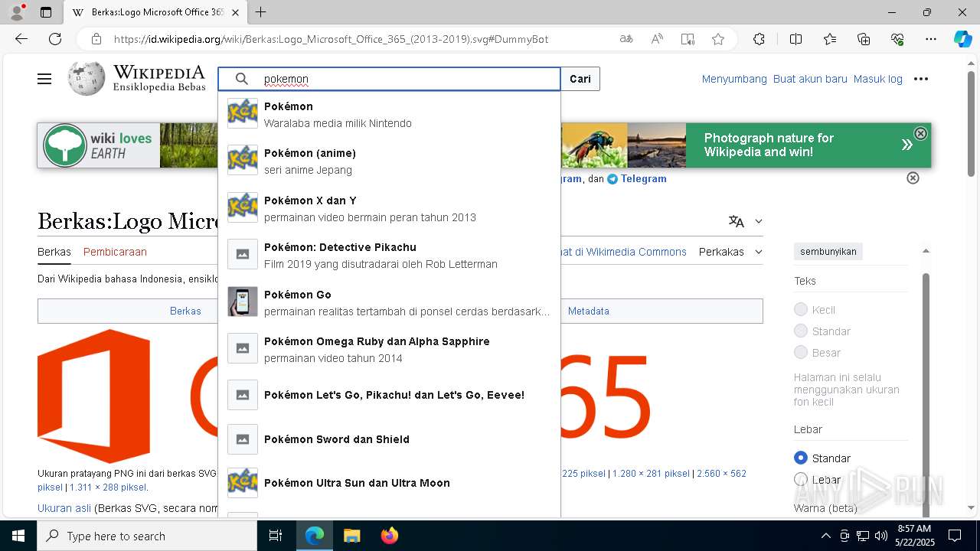This screenshot has height=551, width=980.
Task: Choose Pokémon Omega Ruby dan Alpha Sapphire
Action: [x=390, y=349]
